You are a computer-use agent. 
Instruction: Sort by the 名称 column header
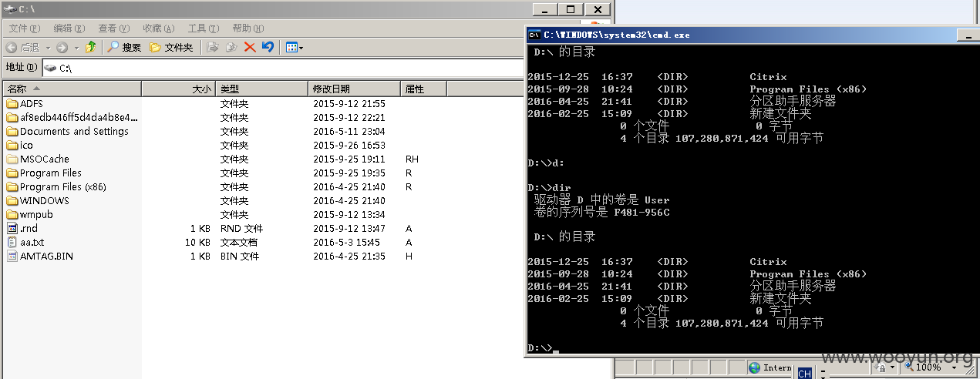[72, 89]
